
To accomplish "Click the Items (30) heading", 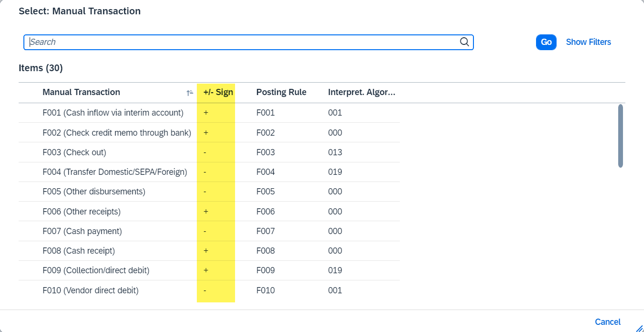I will pyautogui.click(x=41, y=68).
